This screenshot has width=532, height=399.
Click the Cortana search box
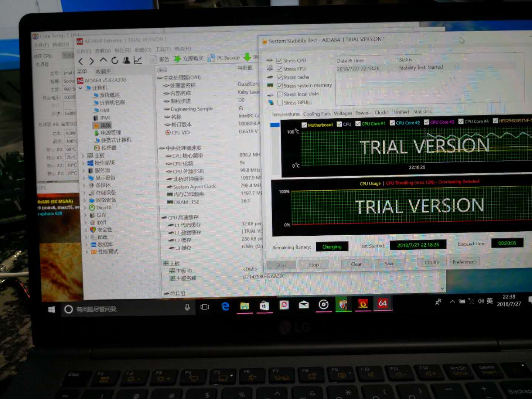point(127,309)
